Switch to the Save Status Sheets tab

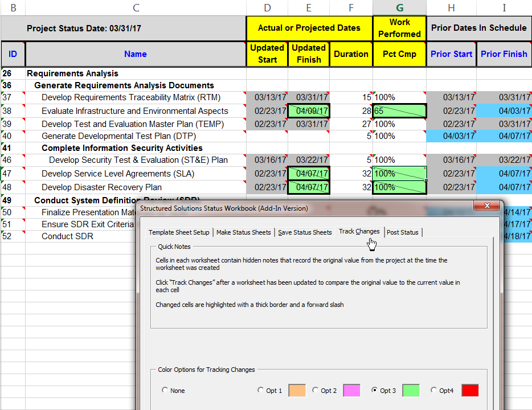click(305, 232)
